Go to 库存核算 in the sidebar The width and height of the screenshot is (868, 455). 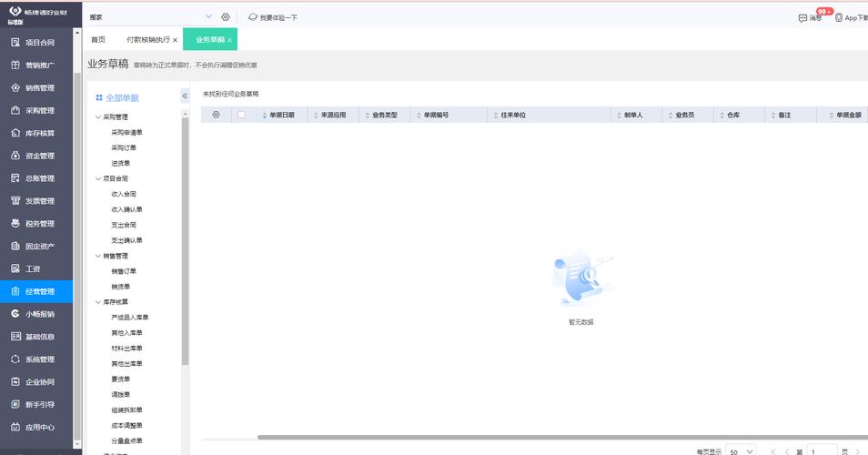pyautogui.click(x=39, y=134)
